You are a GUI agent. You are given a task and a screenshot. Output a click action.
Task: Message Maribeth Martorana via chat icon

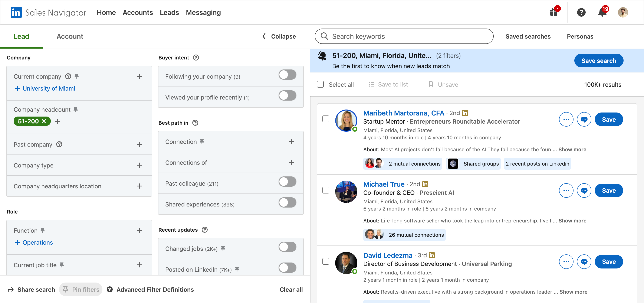584,120
